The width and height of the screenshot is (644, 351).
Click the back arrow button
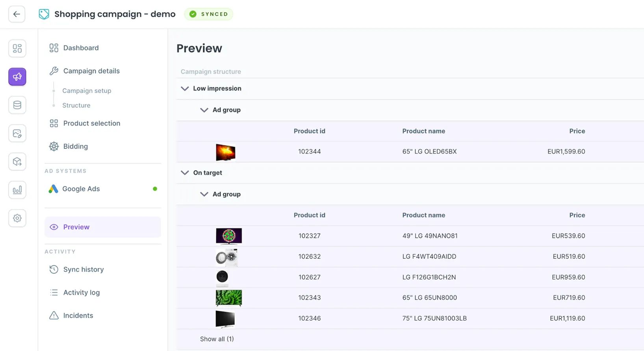pos(17,14)
